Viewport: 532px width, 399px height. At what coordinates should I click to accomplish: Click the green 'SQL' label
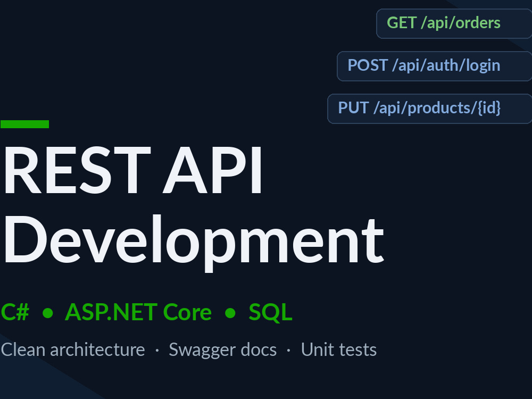coord(270,312)
